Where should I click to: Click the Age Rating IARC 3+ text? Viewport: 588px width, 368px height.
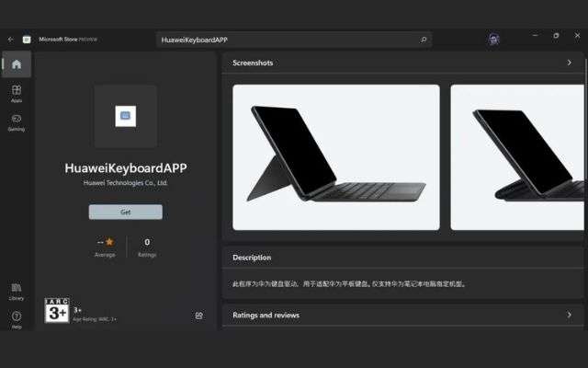pyautogui.click(x=95, y=319)
